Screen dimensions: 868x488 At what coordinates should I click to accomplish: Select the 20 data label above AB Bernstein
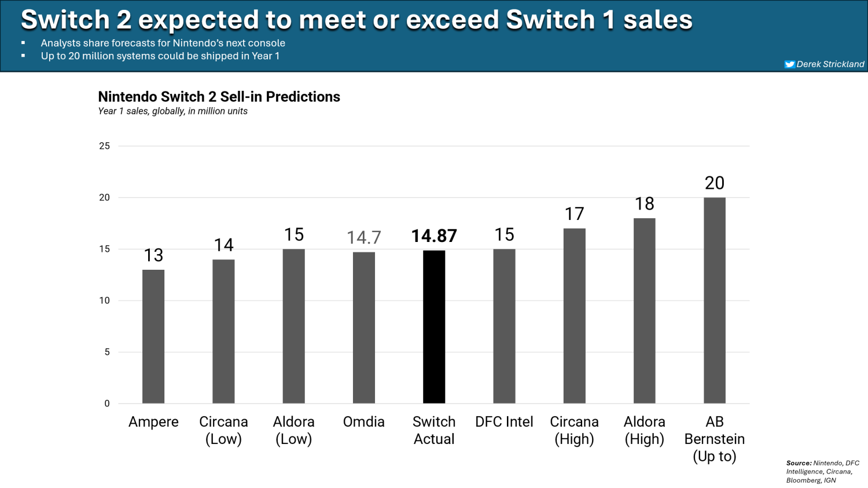714,183
